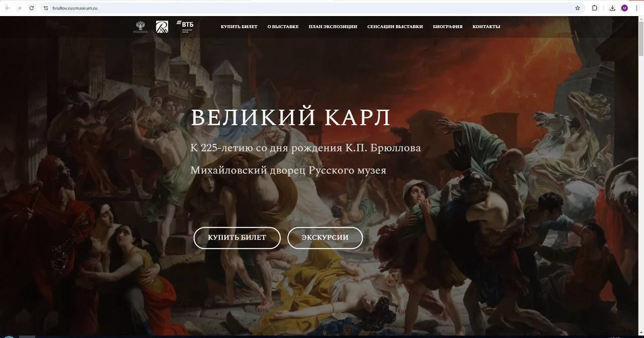
Task: Click the page vertical scrollbar thumb
Action: [641, 38]
